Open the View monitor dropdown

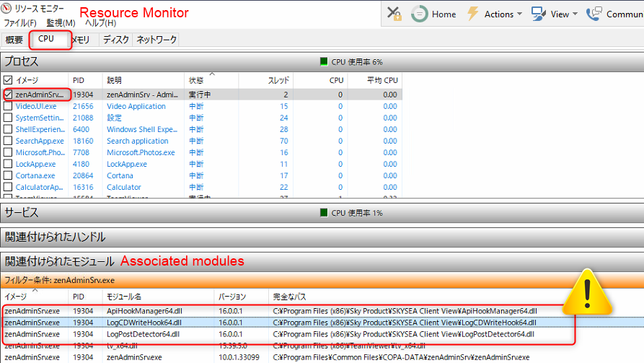click(x=555, y=14)
